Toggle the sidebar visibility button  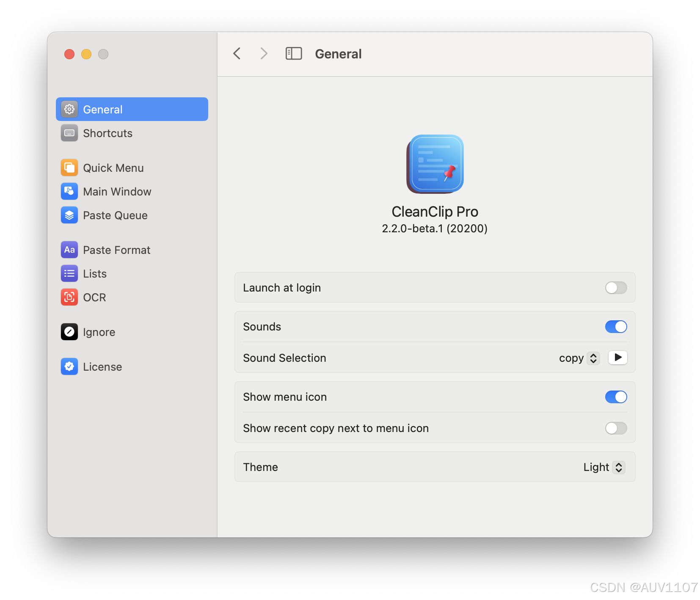pyautogui.click(x=294, y=54)
